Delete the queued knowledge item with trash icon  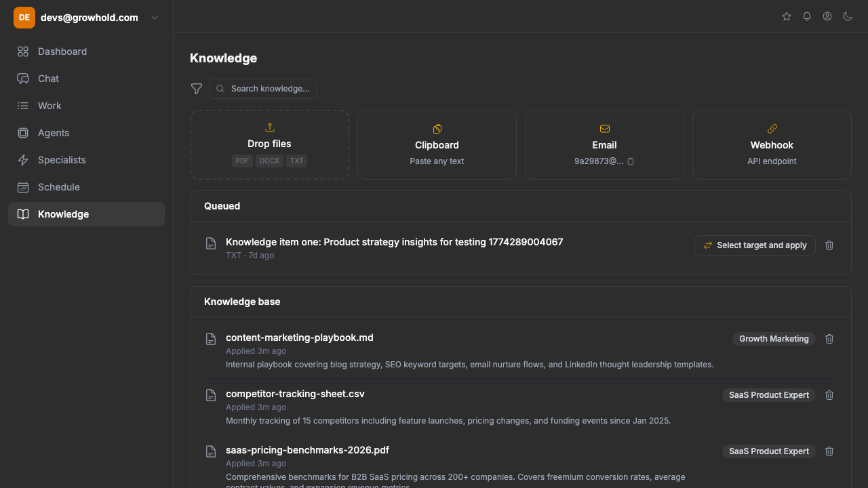tap(829, 245)
